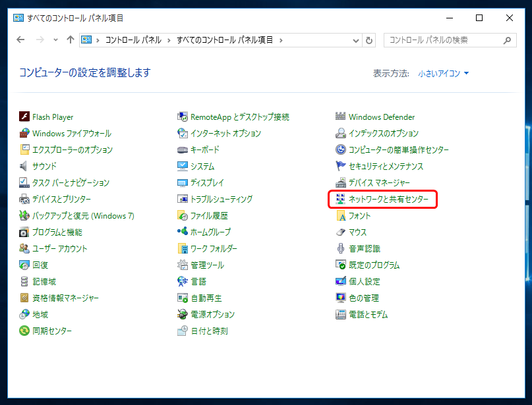This screenshot has height=405, width=532.
Task: Open the マウス mouse icon
Action: [x=341, y=232]
